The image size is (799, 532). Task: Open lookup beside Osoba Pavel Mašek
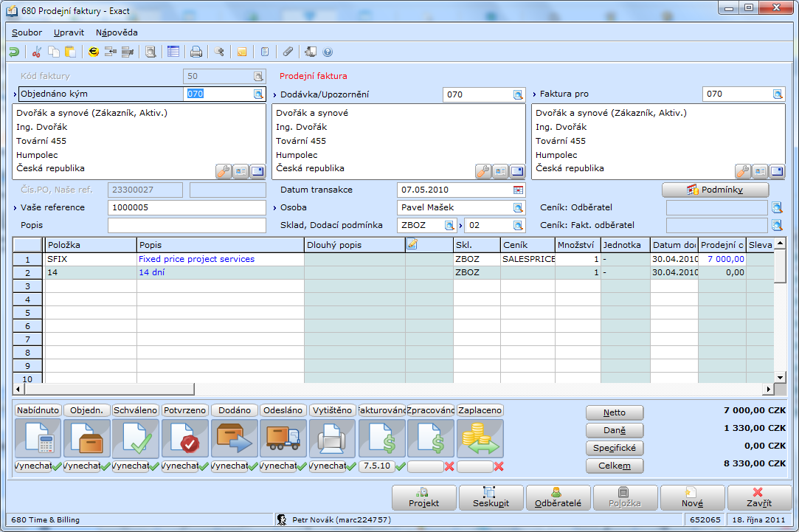pos(518,207)
